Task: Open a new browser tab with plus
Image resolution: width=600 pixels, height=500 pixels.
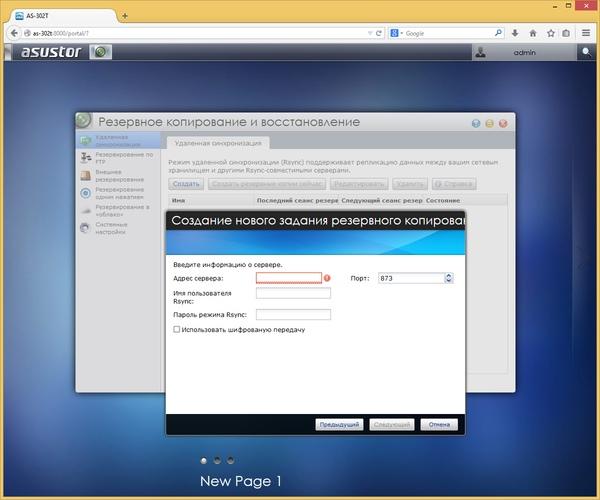Action: click(125, 16)
